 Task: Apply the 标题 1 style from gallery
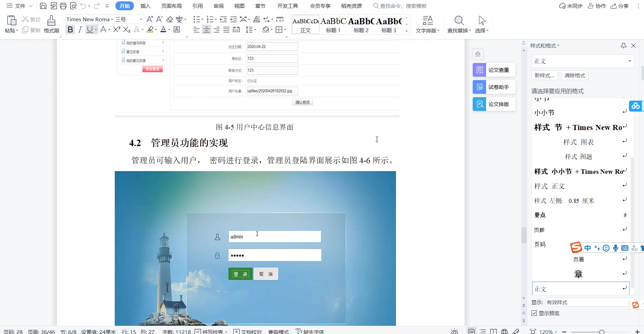[x=333, y=24]
